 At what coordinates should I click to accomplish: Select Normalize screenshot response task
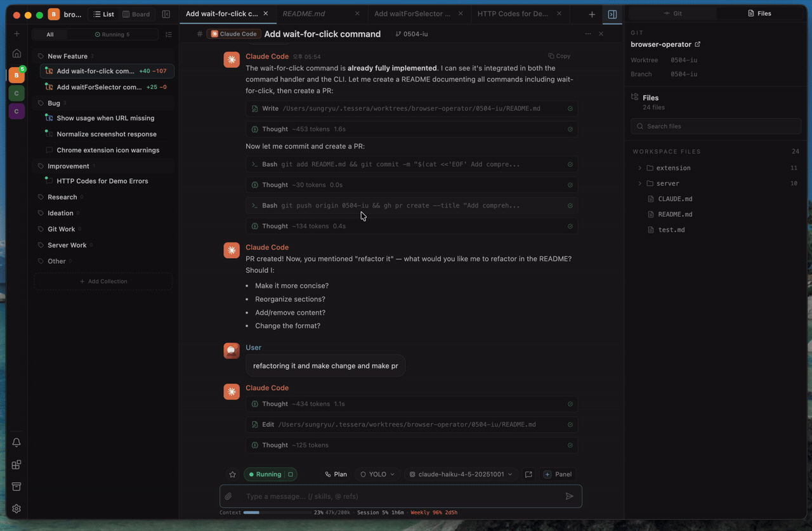[x=107, y=134]
